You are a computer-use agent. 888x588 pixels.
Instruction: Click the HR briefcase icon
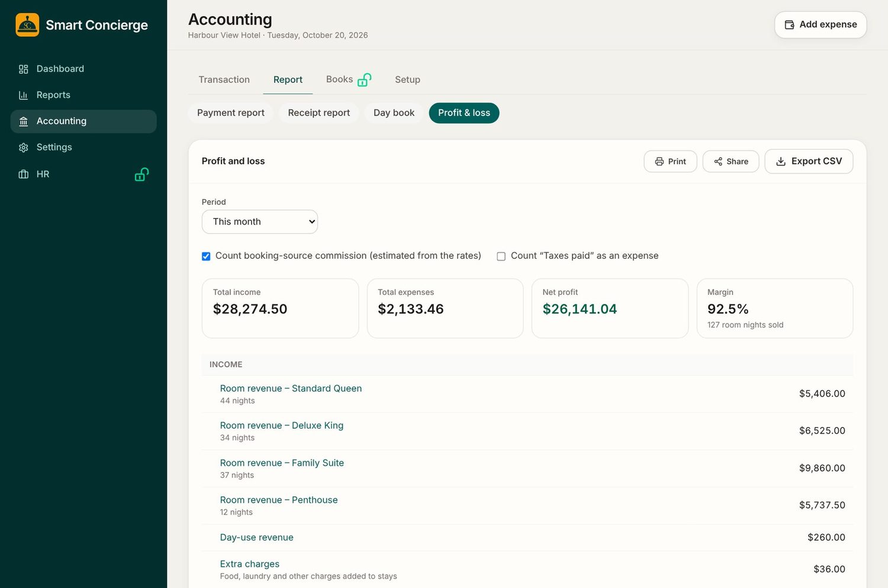point(24,174)
